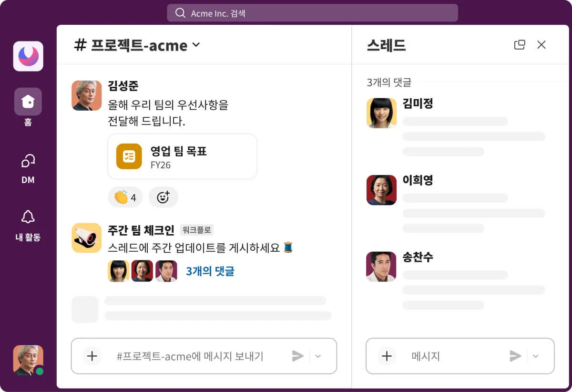Open the Home (홈) sidebar icon
Image resolution: width=572 pixels, height=392 pixels.
(x=28, y=102)
